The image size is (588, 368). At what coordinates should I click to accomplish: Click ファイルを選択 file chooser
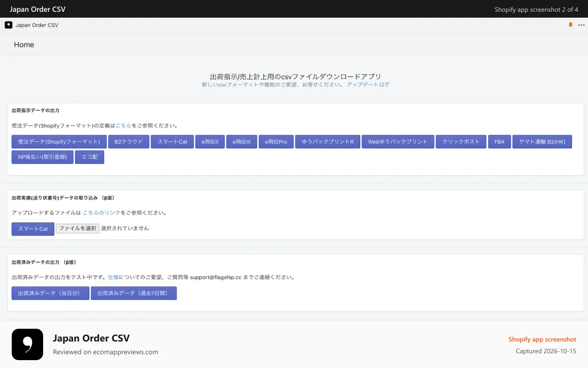coord(77,228)
